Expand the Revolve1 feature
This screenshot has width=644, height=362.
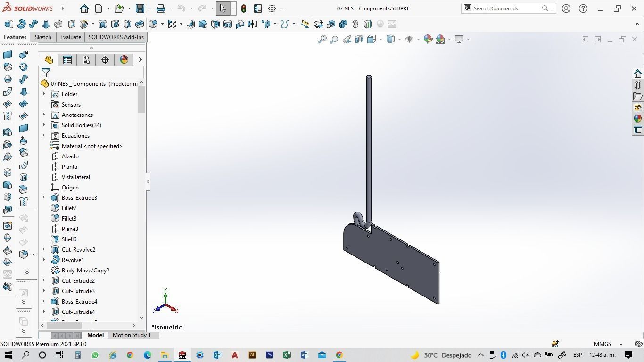(x=44, y=260)
